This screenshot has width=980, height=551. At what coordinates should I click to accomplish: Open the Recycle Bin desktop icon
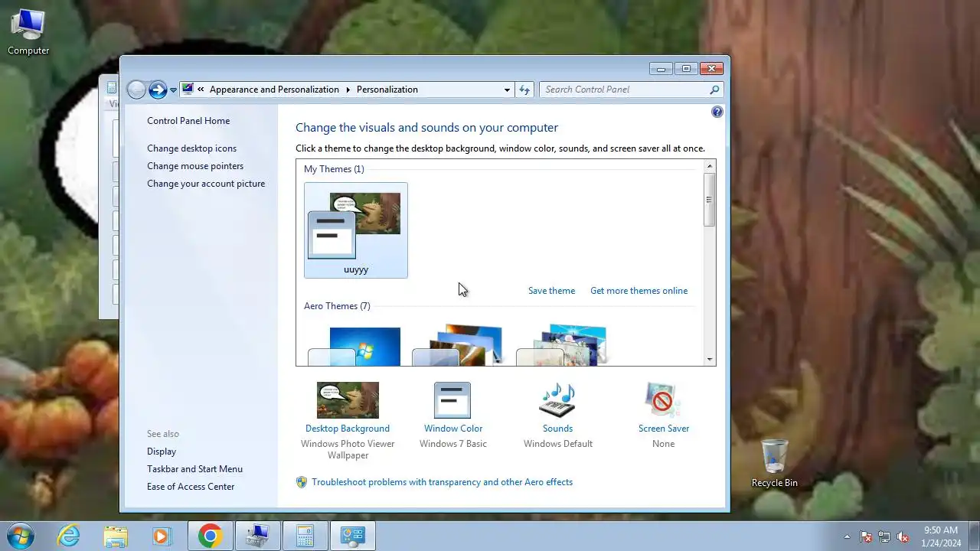coord(774,464)
